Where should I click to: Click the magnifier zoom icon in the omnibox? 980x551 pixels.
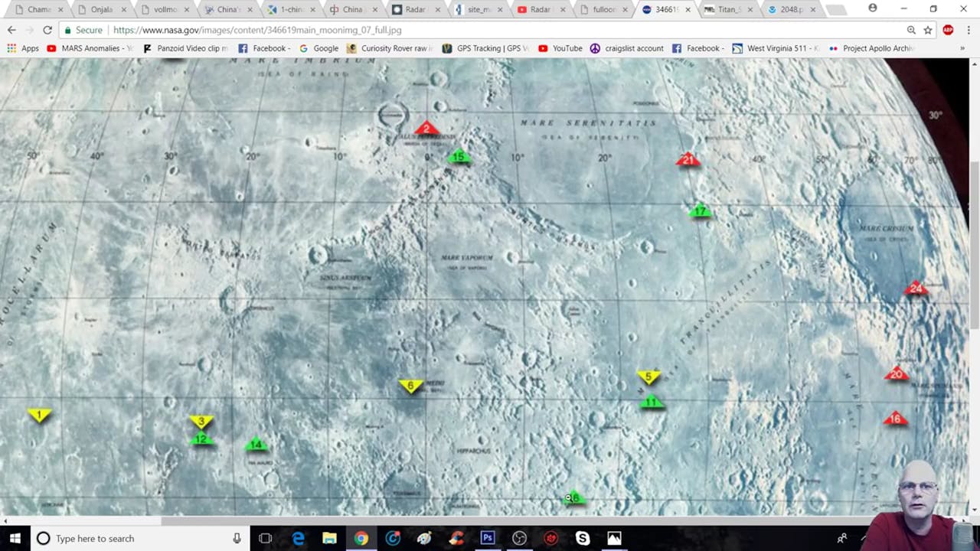click(x=911, y=30)
